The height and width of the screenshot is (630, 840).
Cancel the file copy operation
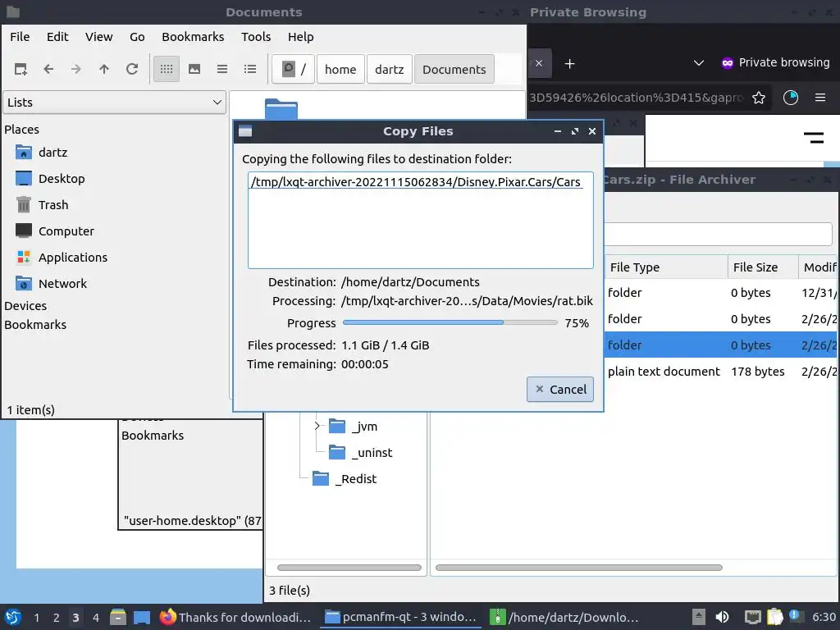(x=559, y=390)
